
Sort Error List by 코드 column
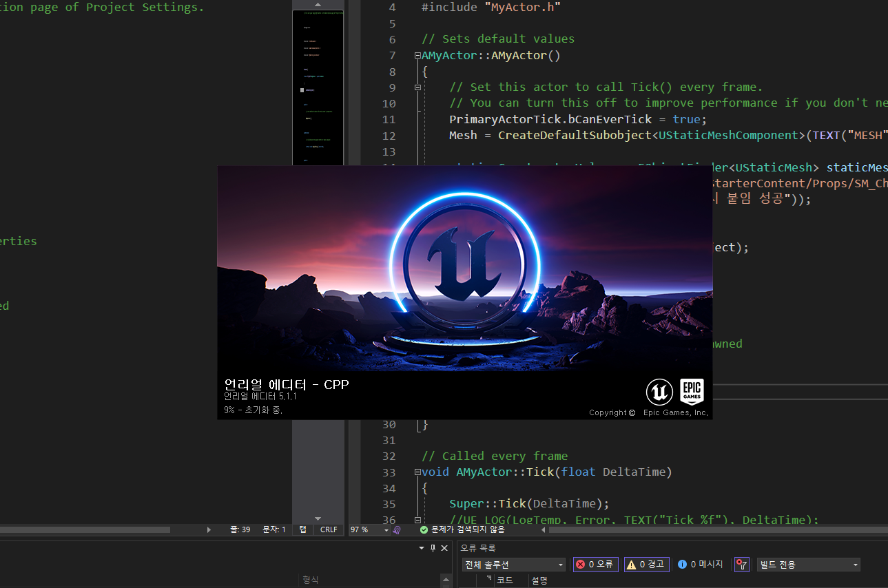point(505,580)
